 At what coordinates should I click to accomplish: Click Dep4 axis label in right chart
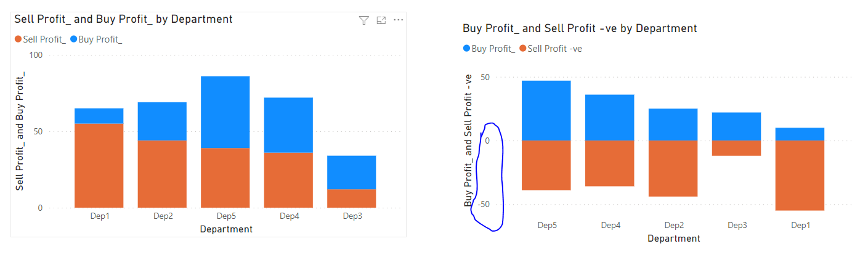[610, 226]
